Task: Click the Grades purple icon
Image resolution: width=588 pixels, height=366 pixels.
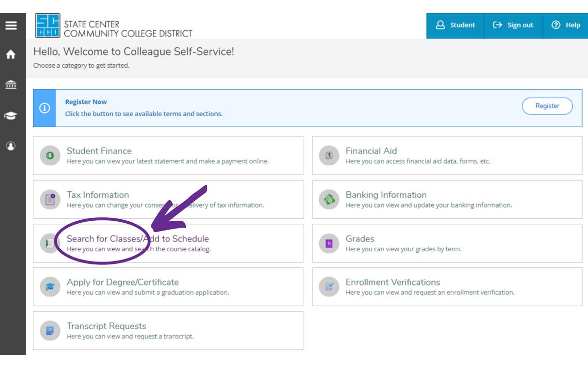Action: point(329,243)
